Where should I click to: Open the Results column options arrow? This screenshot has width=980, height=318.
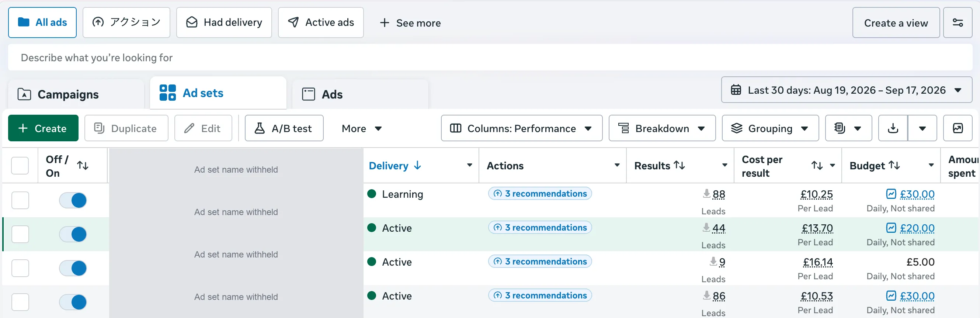(x=724, y=165)
